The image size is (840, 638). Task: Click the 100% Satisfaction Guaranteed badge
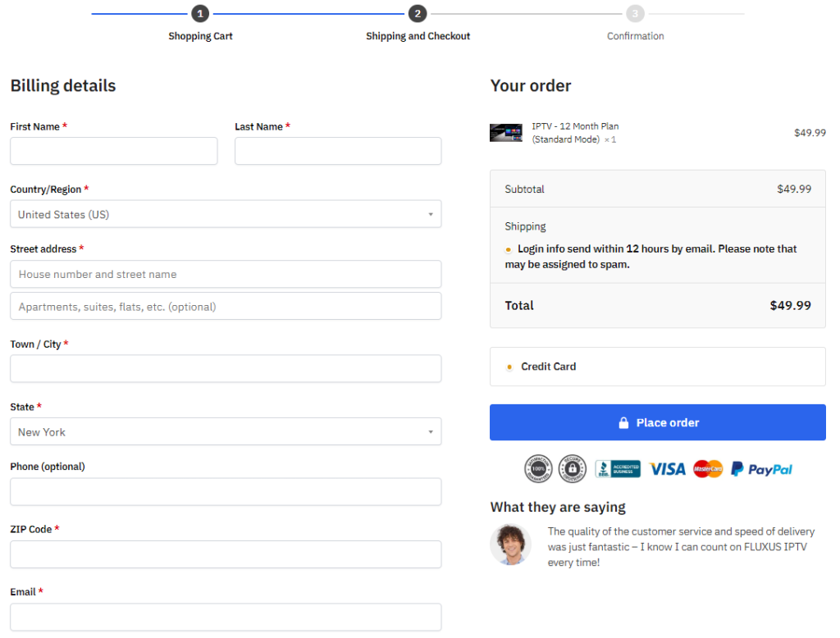coord(538,469)
